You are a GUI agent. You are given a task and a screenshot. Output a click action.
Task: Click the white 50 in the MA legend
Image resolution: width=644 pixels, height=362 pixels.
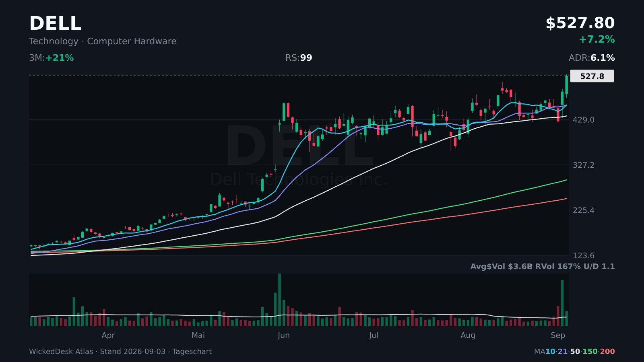point(575,352)
